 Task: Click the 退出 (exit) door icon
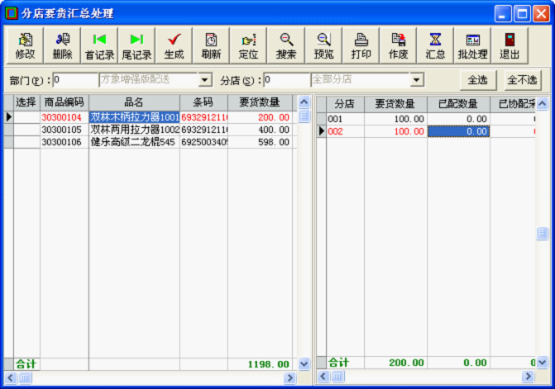pos(510,46)
